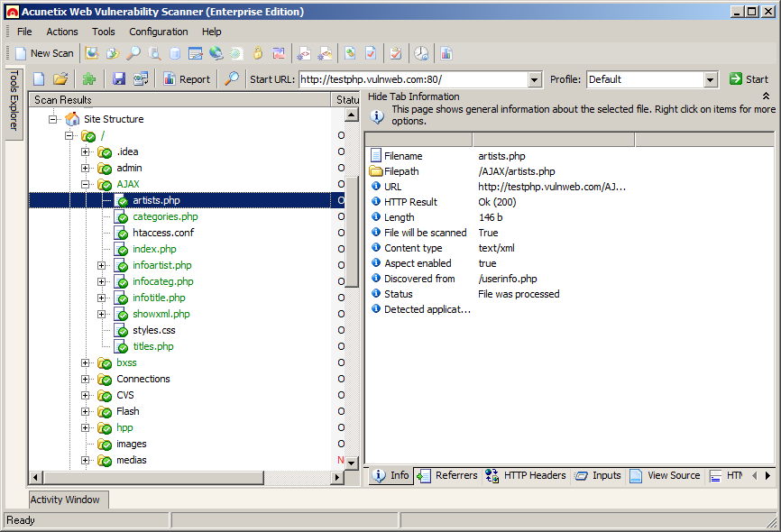781x532 pixels.
Task: Click the green puzzle piece icon
Action: (88, 79)
